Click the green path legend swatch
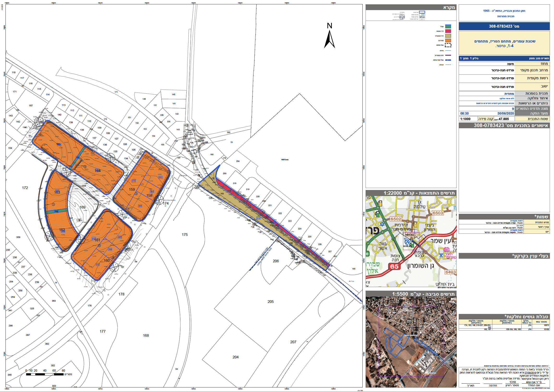The height and width of the screenshot is (392, 554). click(448, 27)
